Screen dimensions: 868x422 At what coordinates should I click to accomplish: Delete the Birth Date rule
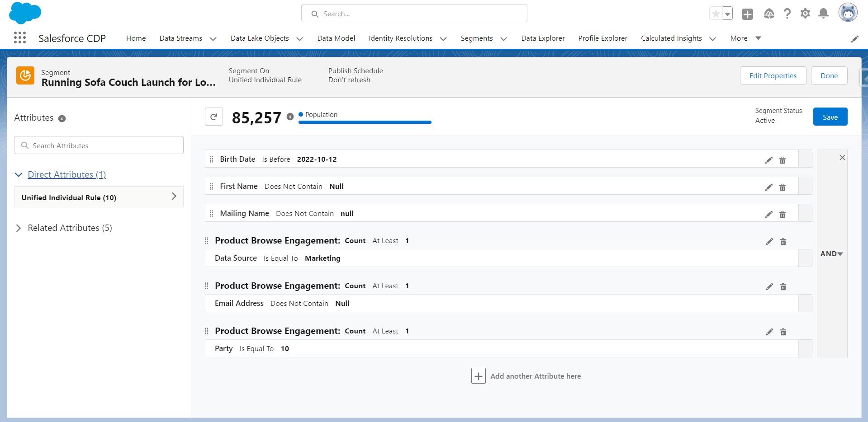[x=782, y=160]
